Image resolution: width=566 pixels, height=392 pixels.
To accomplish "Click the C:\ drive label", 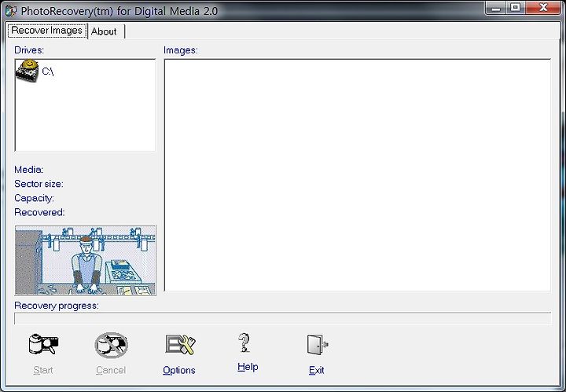I will (x=48, y=71).
